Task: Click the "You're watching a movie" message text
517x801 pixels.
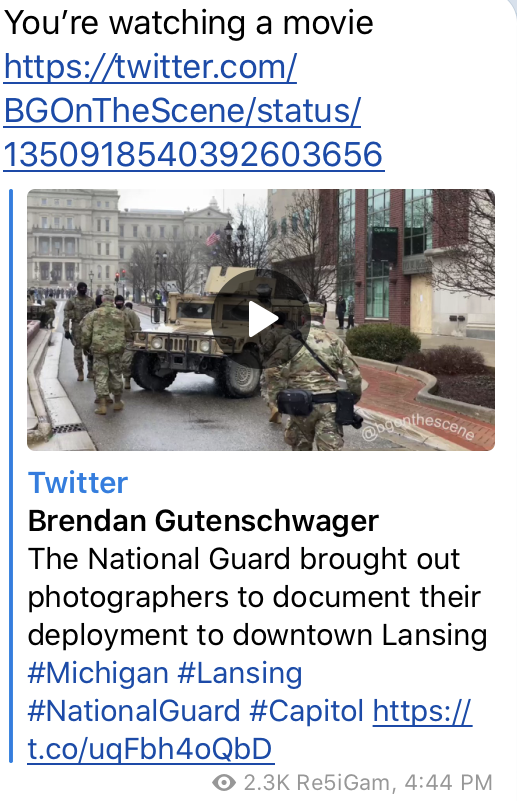Action: coord(189,23)
